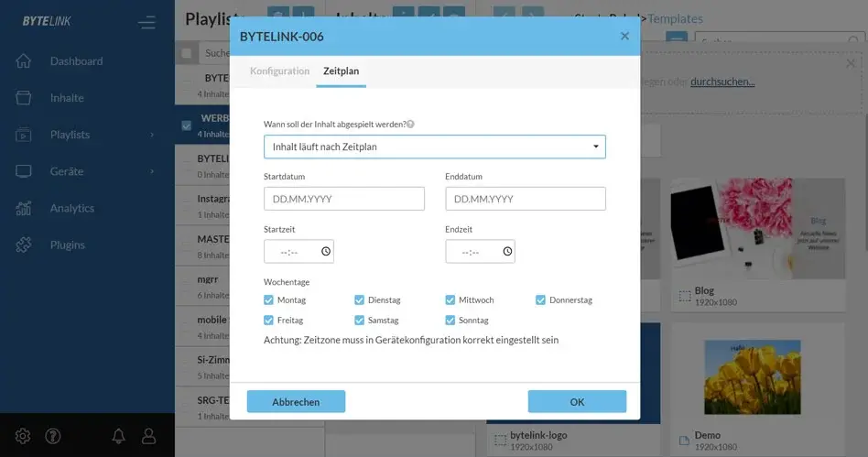Viewport: 868px width, 457px height.
Task: Toggle the Dienstag checkbox
Action: (x=359, y=300)
